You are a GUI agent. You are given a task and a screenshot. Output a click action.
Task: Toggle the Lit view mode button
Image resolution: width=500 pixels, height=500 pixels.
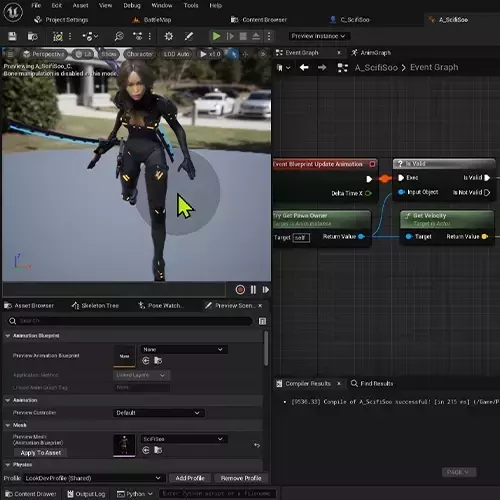(x=83, y=54)
